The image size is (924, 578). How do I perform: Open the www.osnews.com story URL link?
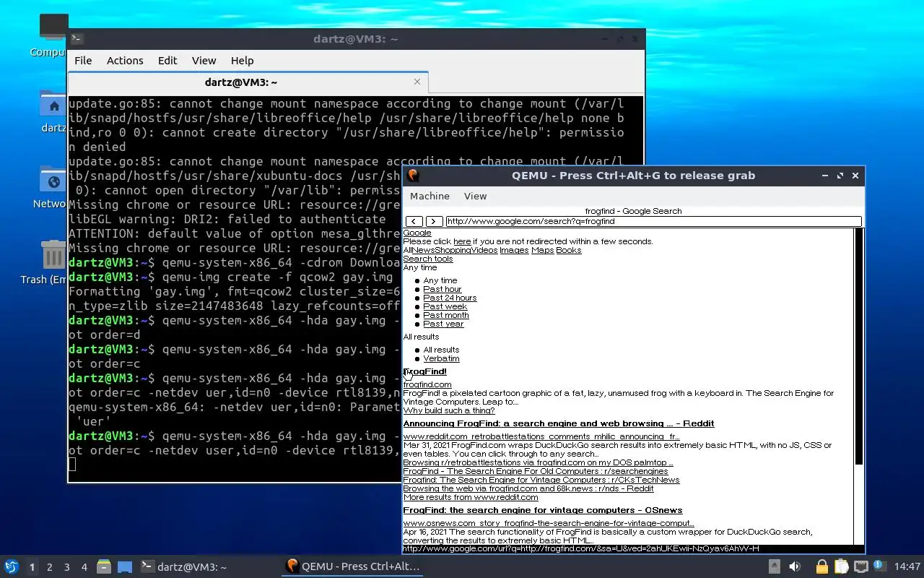coord(549,523)
